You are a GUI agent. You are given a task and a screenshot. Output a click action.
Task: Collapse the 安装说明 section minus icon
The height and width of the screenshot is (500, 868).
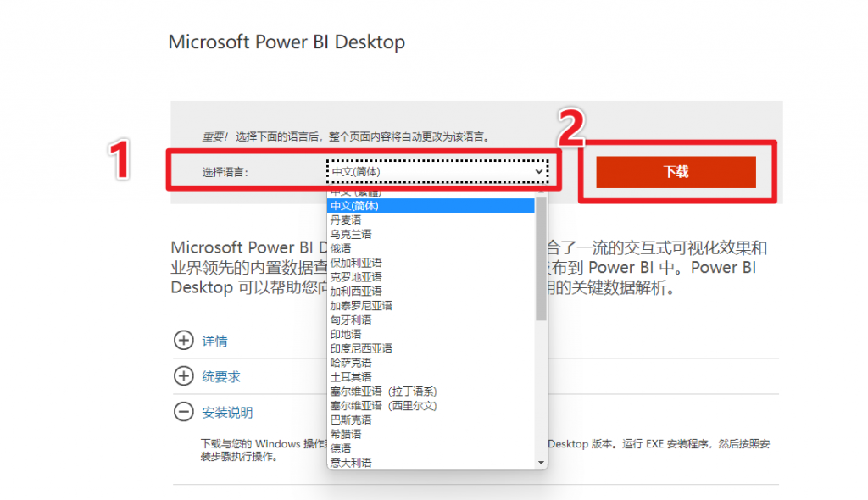(183, 413)
